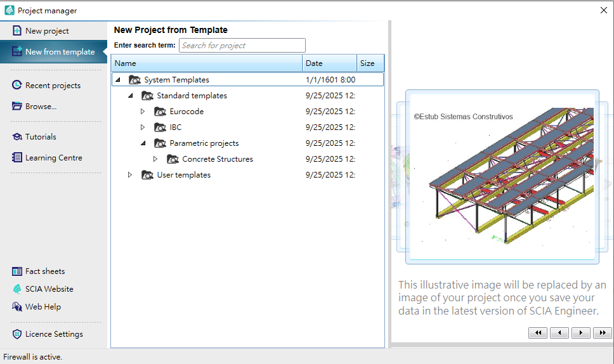The width and height of the screenshot is (614, 364).
Task: Collapse the Parametric projects node
Action: point(143,143)
